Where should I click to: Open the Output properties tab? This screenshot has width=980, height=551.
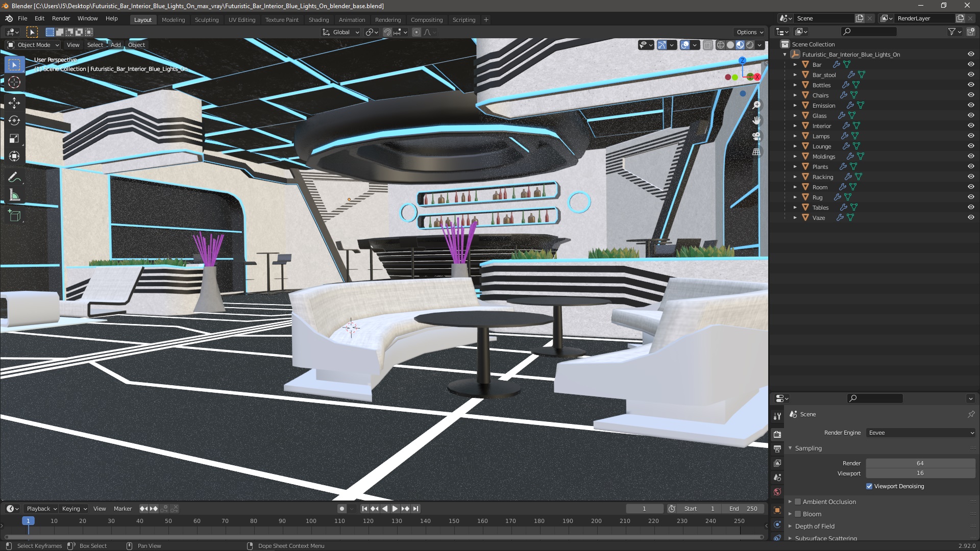[x=777, y=449]
